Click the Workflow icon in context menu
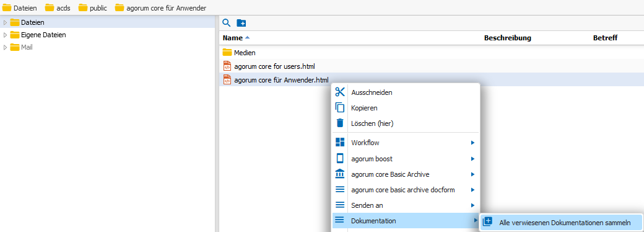The height and width of the screenshot is (232, 644). (340, 143)
